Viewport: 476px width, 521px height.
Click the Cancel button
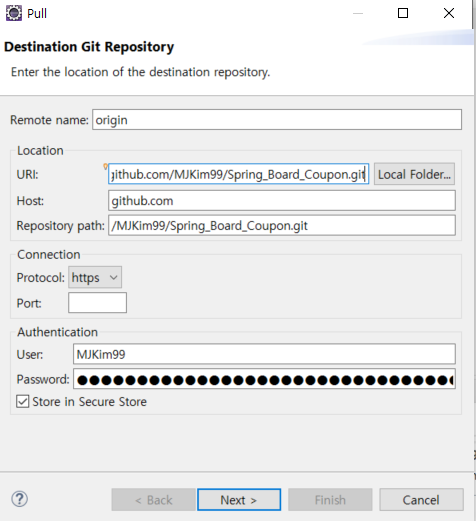[x=421, y=500]
